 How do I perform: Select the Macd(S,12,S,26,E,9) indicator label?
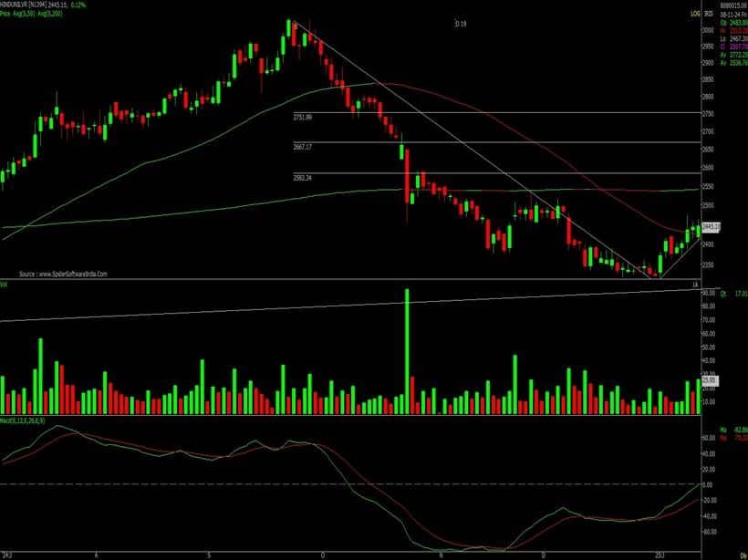tap(27, 422)
